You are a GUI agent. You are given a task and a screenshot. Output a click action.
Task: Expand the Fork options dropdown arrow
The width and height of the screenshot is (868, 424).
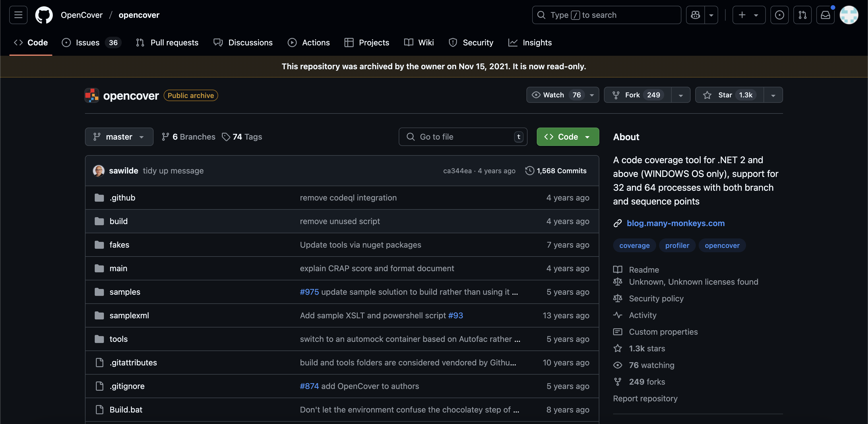(x=681, y=95)
